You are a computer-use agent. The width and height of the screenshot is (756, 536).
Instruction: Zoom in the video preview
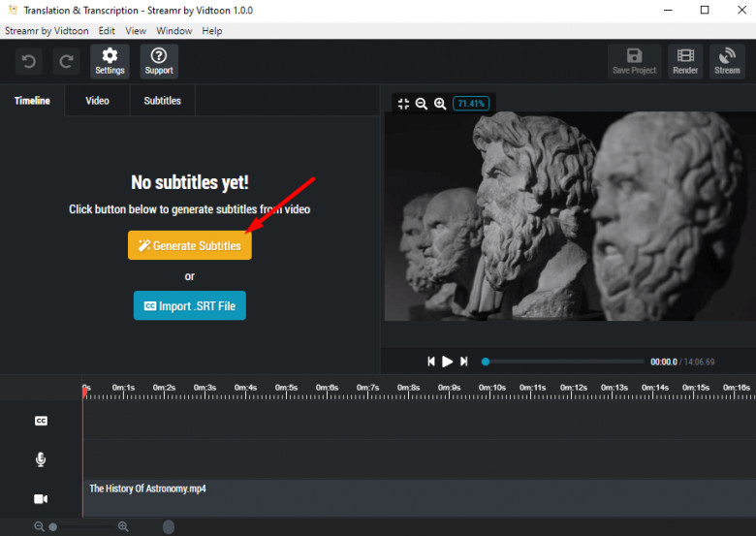point(440,104)
